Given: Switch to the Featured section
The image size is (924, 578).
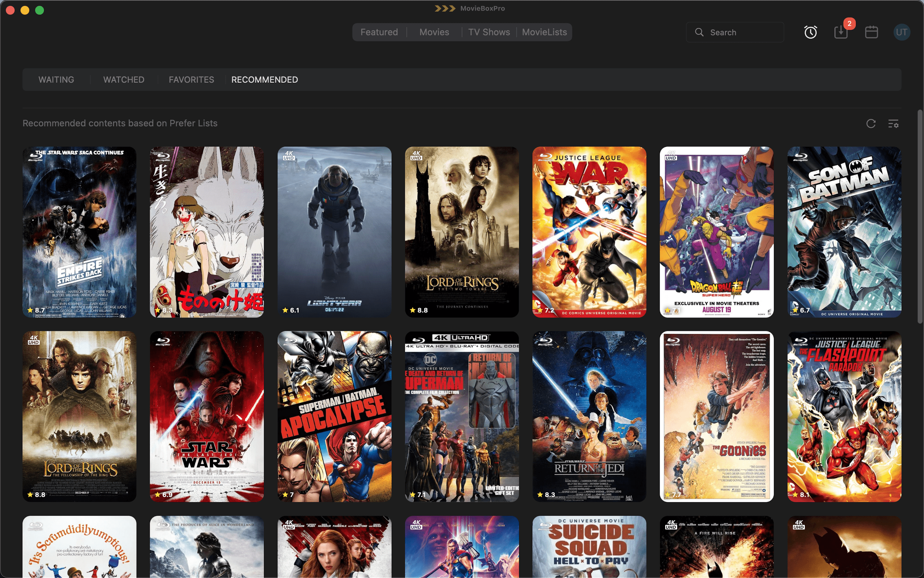Looking at the screenshot, I should click(x=379, y=32).
